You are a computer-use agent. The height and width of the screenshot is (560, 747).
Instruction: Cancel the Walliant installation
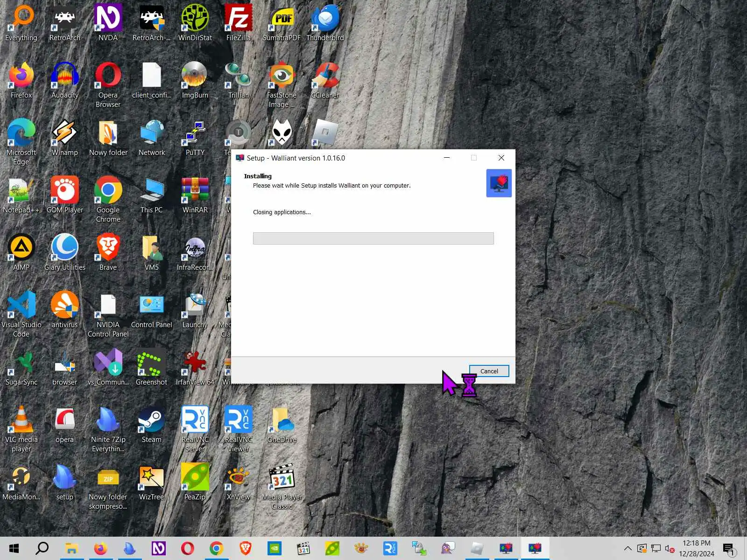coord(489,371)
